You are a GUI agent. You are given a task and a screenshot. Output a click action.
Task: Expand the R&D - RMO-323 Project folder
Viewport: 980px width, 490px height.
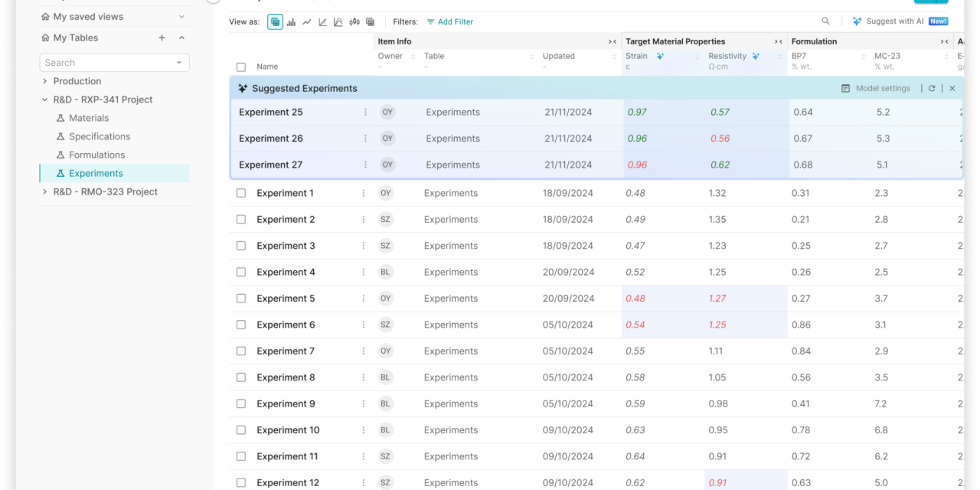click(44, 192)
